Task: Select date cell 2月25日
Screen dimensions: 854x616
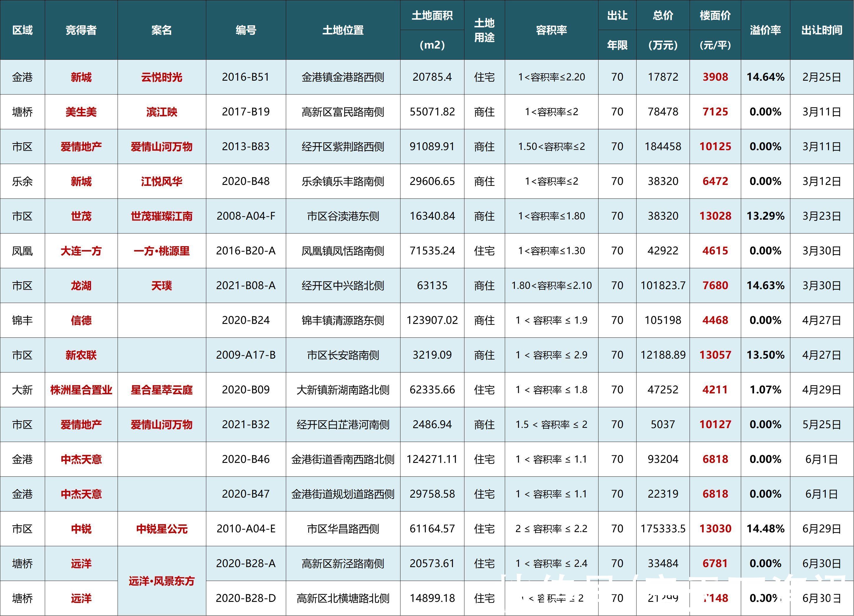Action: 822,77
